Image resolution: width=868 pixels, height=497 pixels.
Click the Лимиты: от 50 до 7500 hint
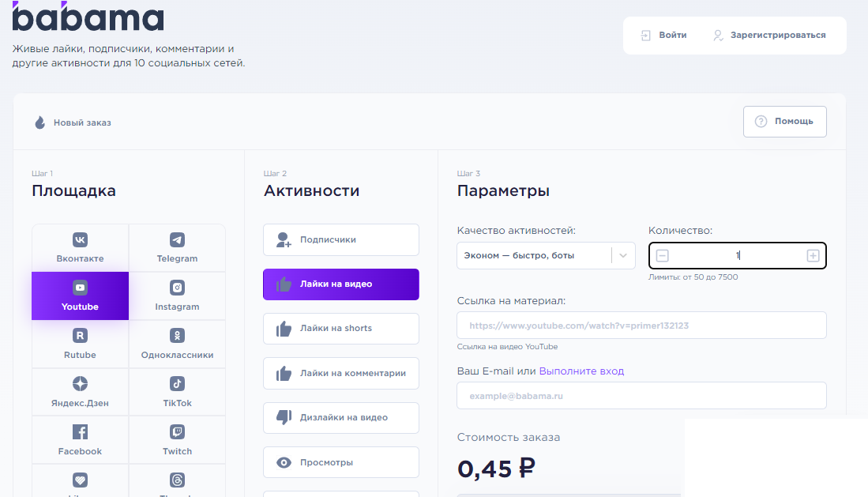pyautogui.click(x=693, y=277)
